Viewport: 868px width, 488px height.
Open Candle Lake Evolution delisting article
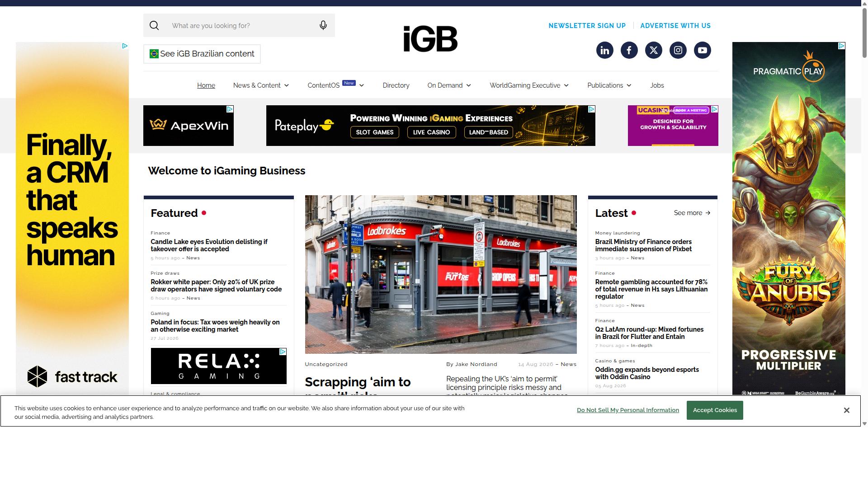coord(209,245)
